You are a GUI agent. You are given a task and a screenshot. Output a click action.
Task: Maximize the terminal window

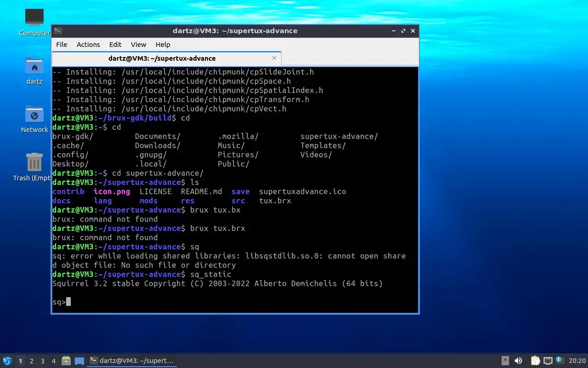[403, 31]
